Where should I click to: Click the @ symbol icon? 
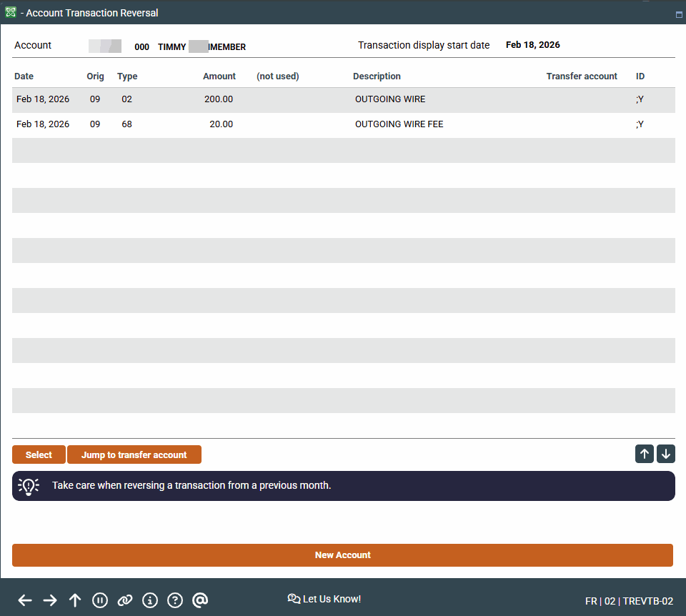point(200,600)
